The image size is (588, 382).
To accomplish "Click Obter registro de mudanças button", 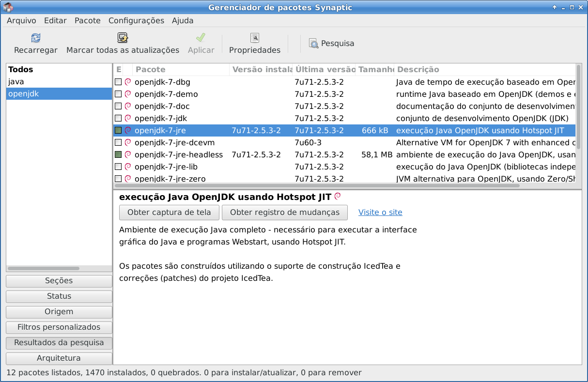I will [x=285, y=212].
